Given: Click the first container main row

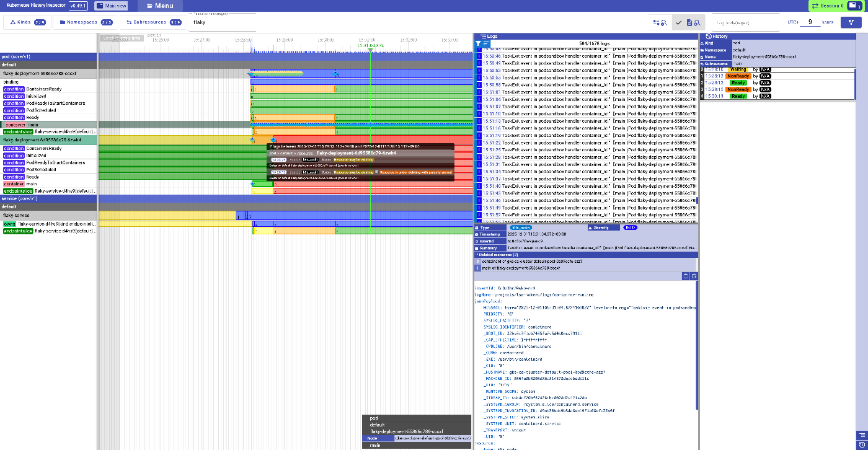Looking at the screenshot, I should click(49, 125).
